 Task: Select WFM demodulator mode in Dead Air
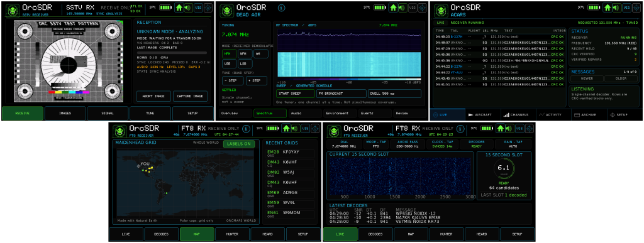pos(245,53)
